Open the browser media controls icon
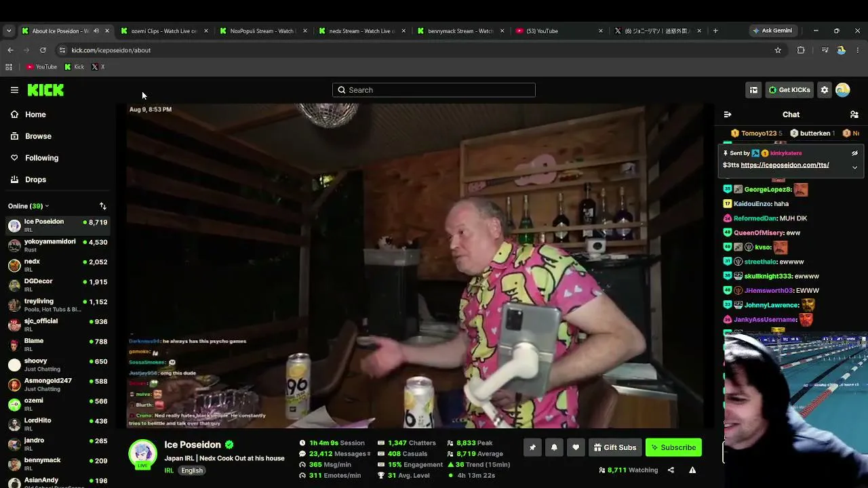The width and height of the screenshot is (868, 488). (x=825, y=50)
